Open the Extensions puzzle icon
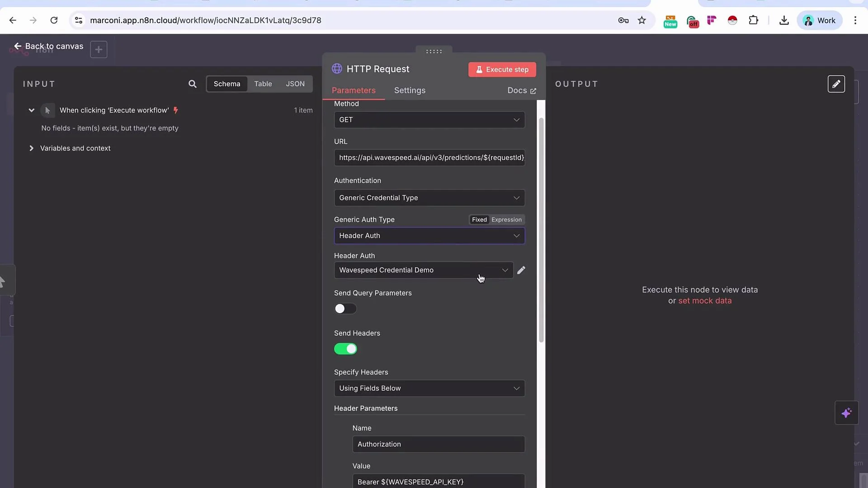868x488 pixels. coord(753,20)
